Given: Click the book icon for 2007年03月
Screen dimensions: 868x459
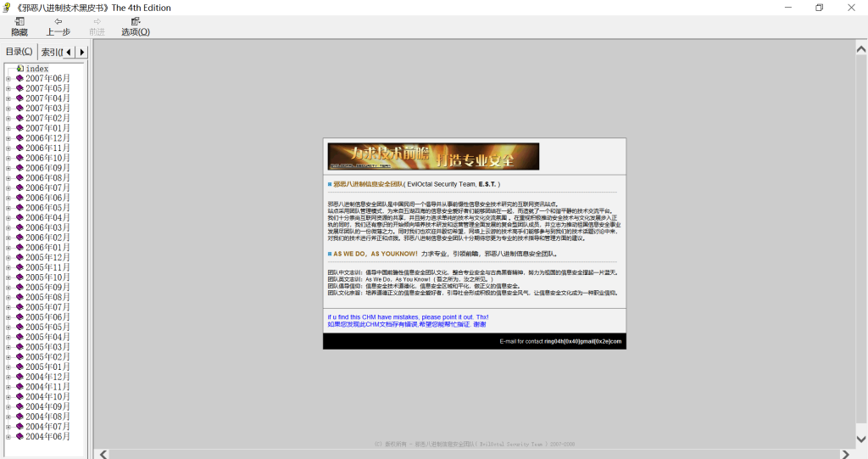Looking at the screenshot, I should (19, 109).
